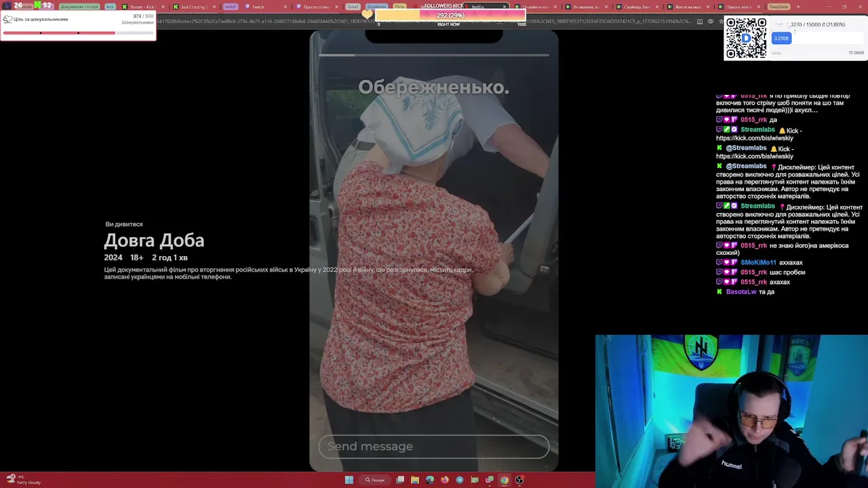
Task: Switch to Google Chrome in the taskbar
Action: (505, 480)
